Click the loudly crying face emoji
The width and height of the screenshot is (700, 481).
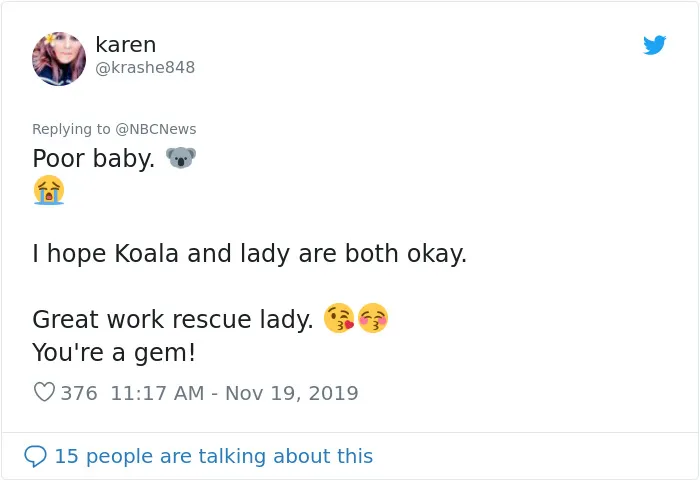click(x=49, y=190)
